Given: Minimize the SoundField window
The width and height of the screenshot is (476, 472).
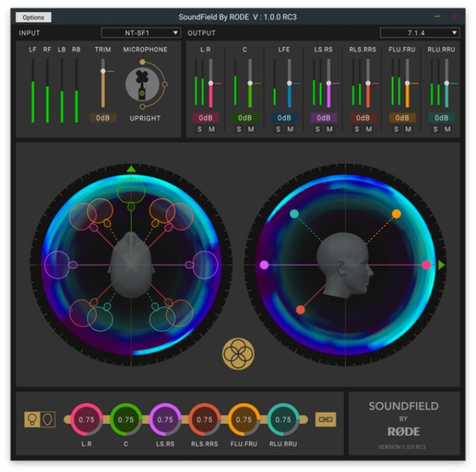Looking at the screenshot, I should (x=437, y=16).
